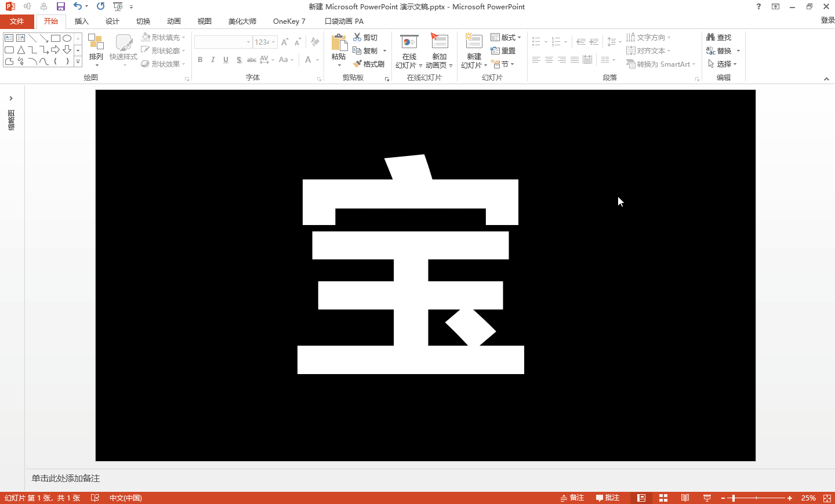Open the Layout (版式) dropdown
The width and height of the screenshot is (835, 504).
(x=506, y=37)
